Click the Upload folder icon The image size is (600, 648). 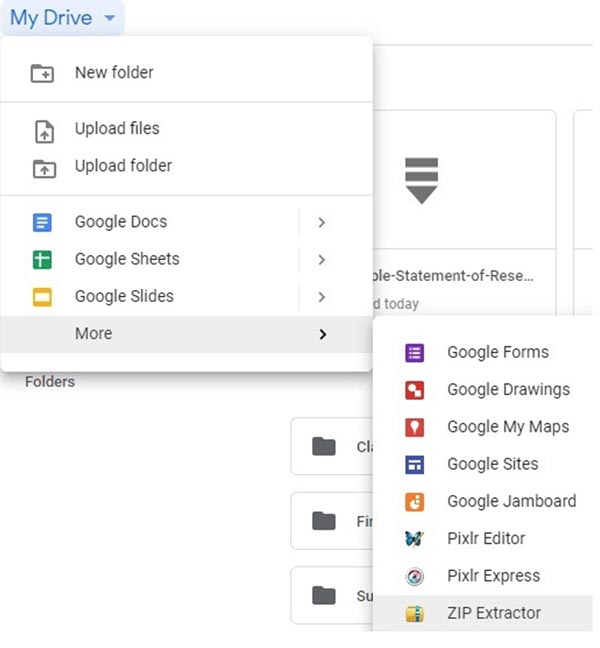point(43,167)
